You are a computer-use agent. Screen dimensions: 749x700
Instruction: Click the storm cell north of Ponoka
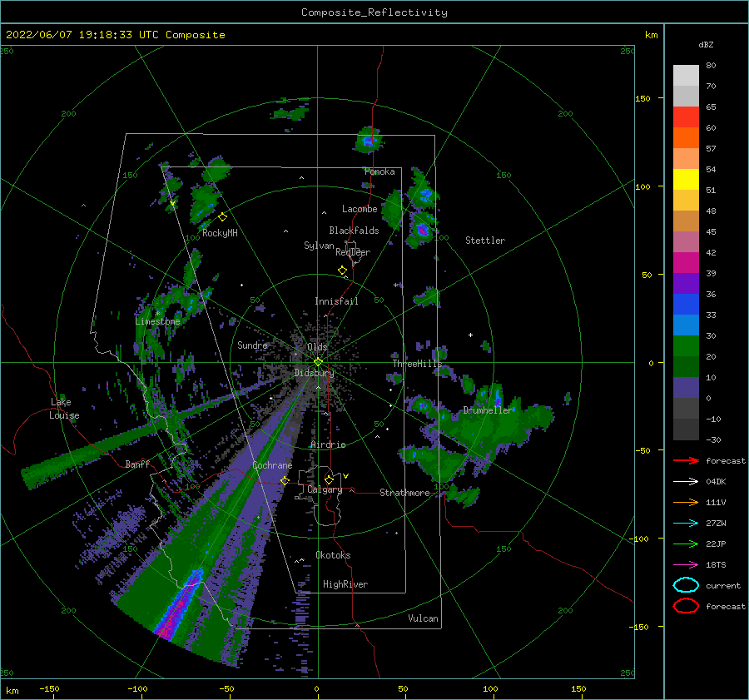pos(369,141)
